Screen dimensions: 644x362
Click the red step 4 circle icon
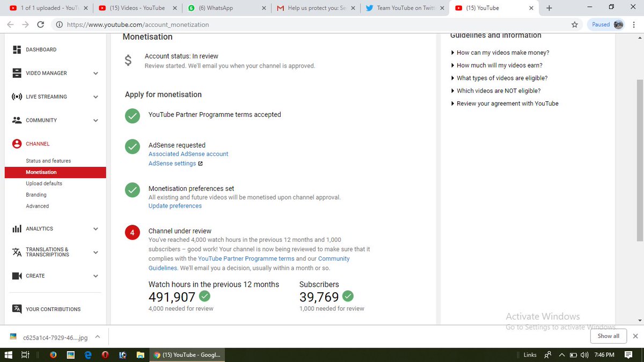pos(132,233)
